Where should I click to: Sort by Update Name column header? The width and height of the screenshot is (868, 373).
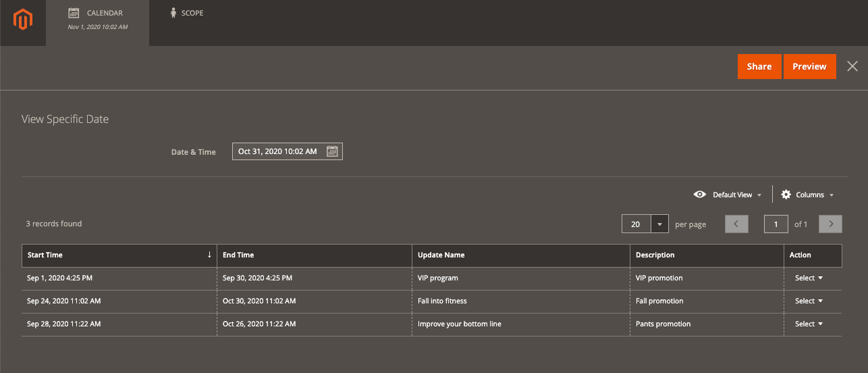coord(521,255)
